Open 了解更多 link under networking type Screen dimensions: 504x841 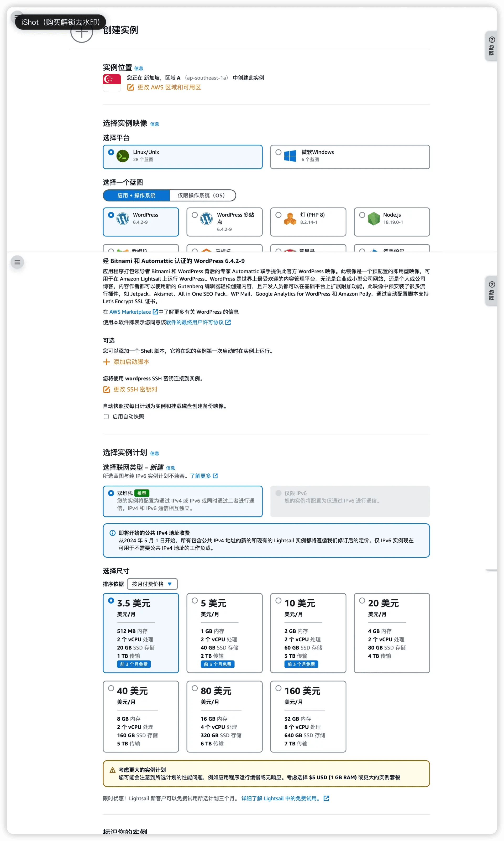(x=200, y=476)
